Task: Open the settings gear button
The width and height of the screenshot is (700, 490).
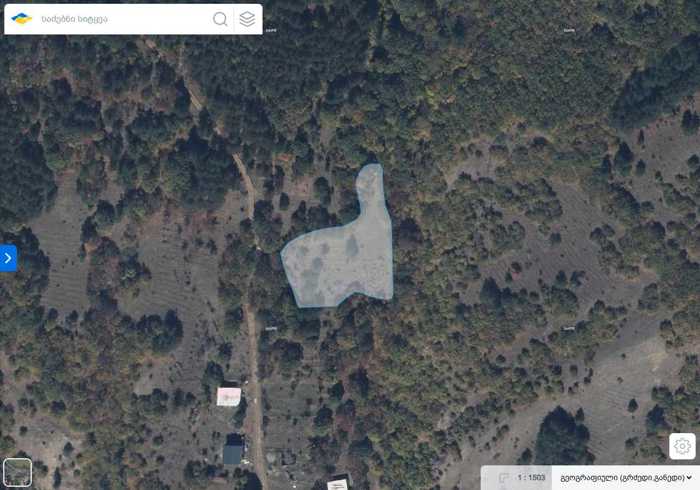Action: click(x=682, y=446)
